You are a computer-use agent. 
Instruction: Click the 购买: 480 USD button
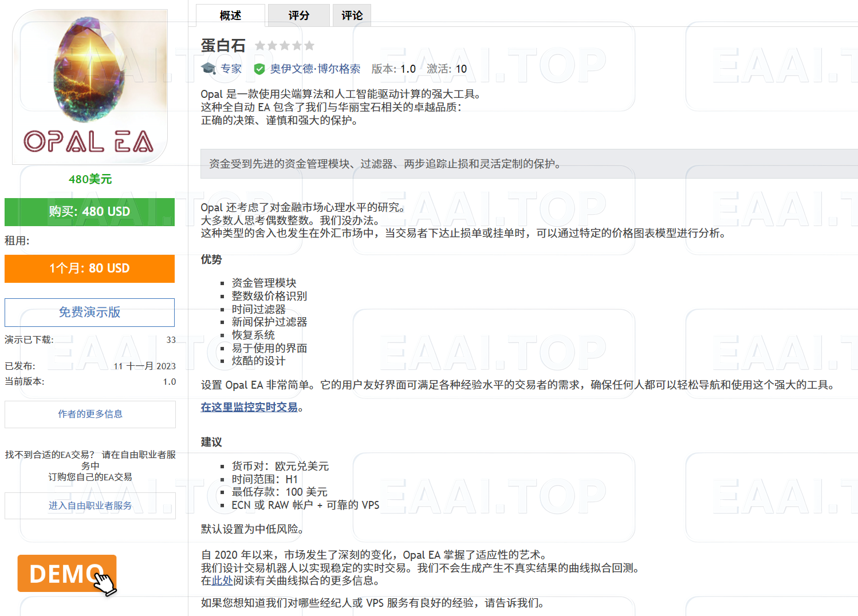pyautogui.click(x=89, y=211)
